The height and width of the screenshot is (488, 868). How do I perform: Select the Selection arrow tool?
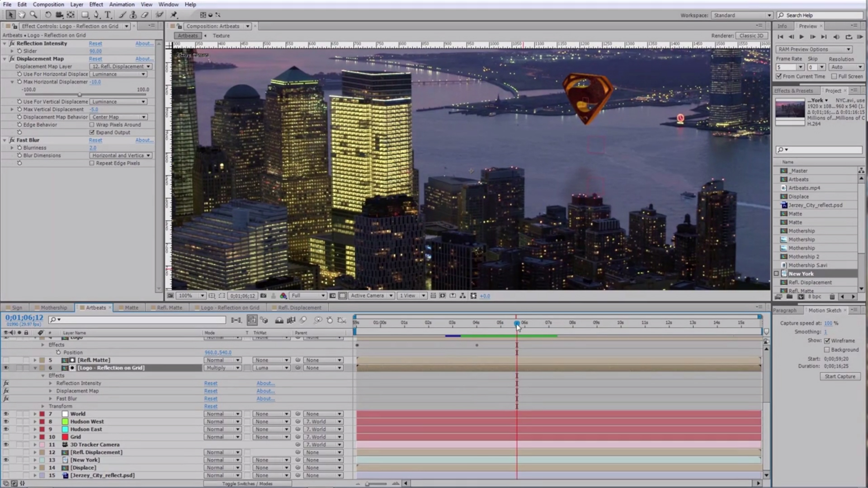[x=10, y=15]
